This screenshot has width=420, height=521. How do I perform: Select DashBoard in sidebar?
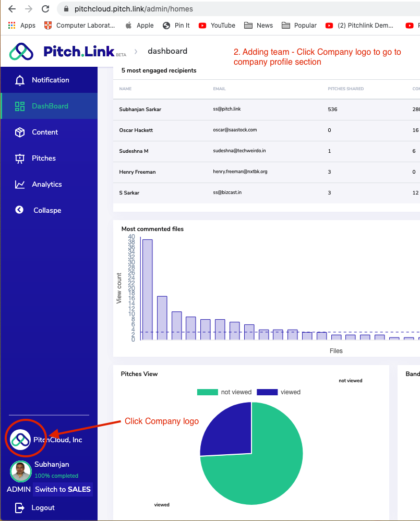coord(50,106)
